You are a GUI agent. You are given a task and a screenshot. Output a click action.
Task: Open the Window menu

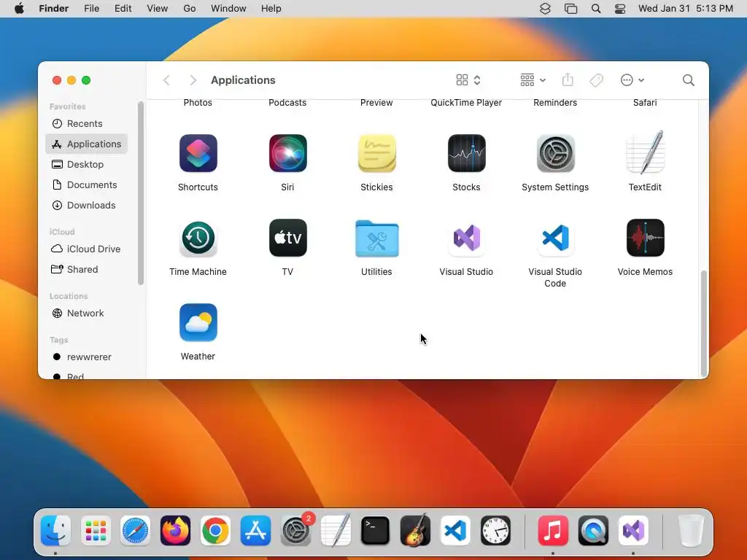point(228,9)
